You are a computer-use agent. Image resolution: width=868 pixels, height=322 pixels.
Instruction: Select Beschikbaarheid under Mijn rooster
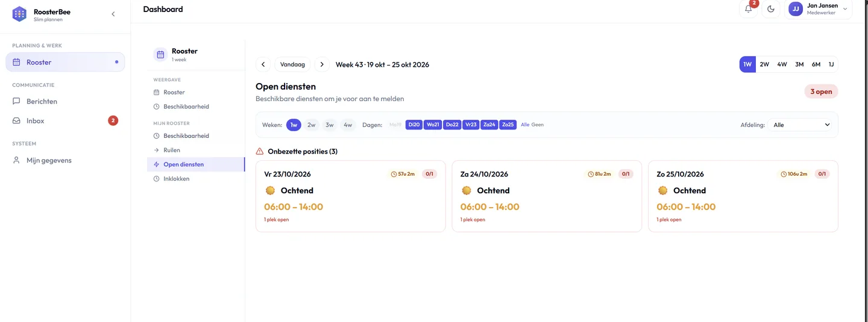(x=195, y=135)
